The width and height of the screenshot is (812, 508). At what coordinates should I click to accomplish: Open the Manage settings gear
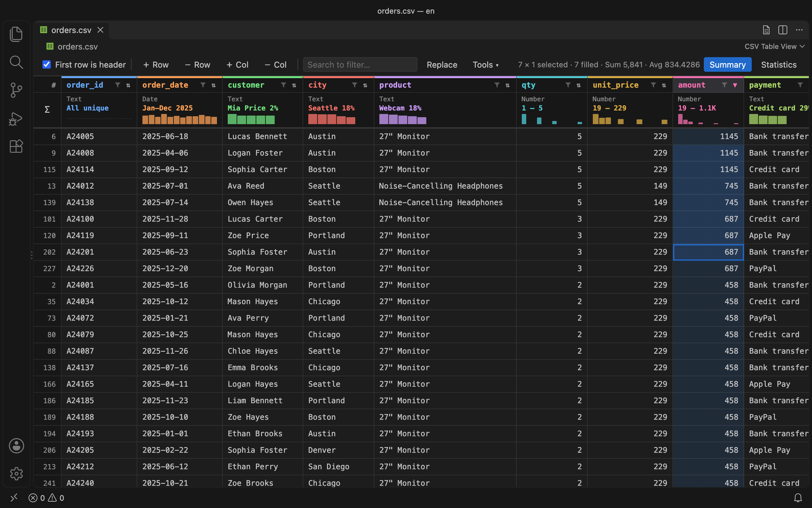click(x=16, y=474)
